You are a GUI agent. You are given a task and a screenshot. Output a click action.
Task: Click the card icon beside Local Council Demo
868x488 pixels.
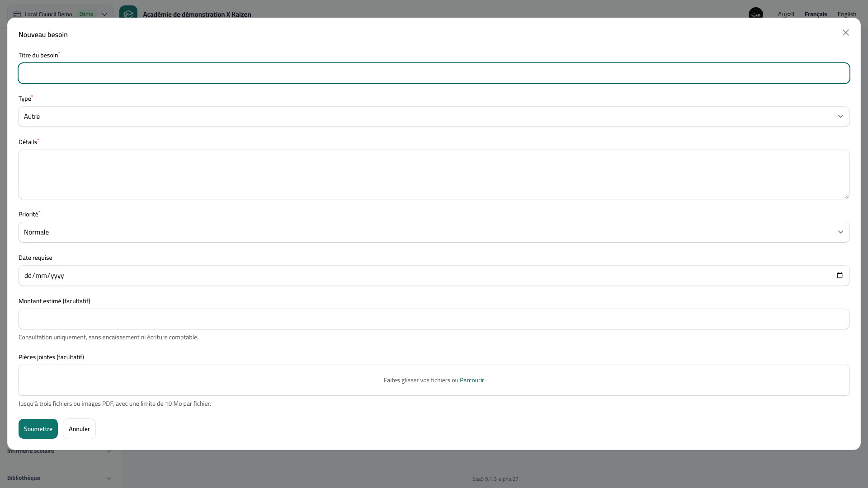click(x=17, y=14)
